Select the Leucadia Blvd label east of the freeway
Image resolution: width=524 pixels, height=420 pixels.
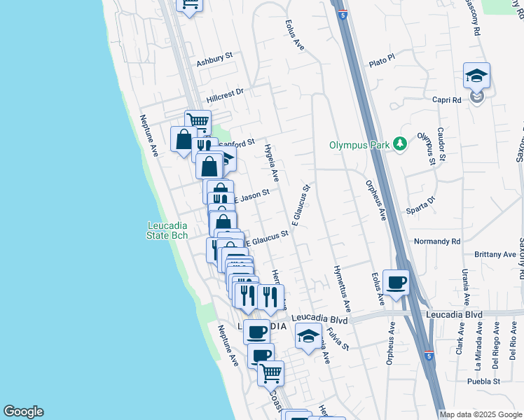[x=454, y=314]
